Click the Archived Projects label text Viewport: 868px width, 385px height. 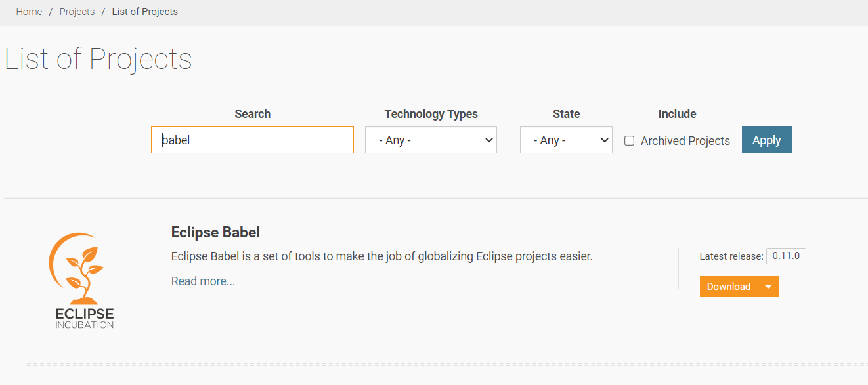pyautogui.click(x=685, y=141)
